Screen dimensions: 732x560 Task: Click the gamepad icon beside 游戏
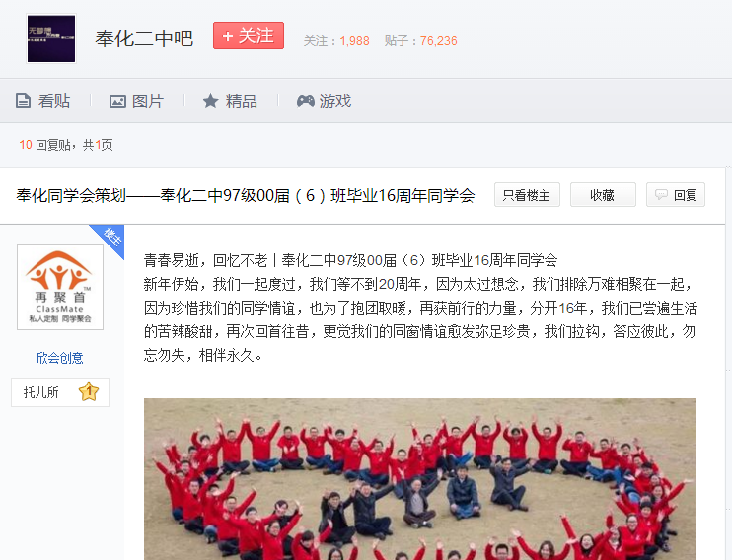305,101
